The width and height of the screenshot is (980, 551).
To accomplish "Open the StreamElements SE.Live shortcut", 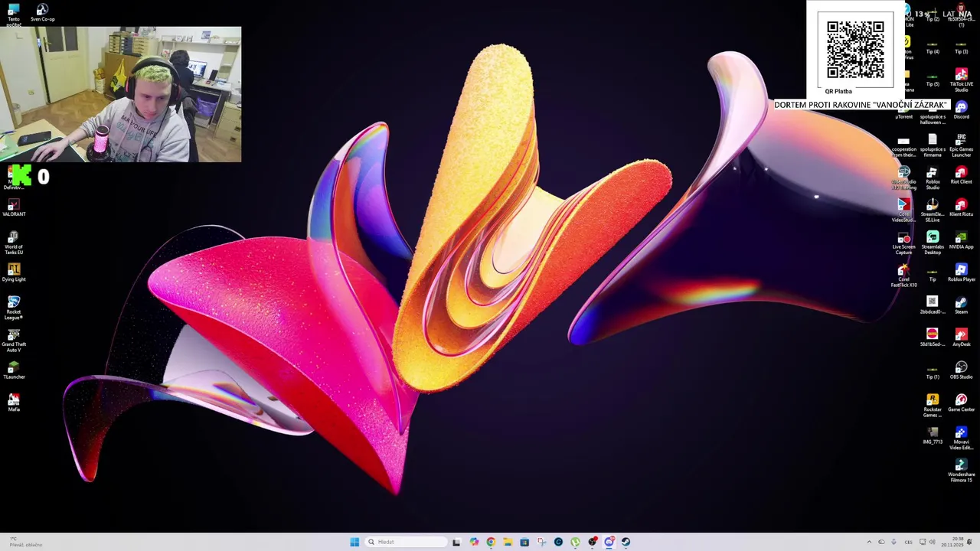I will click(933, 210).
